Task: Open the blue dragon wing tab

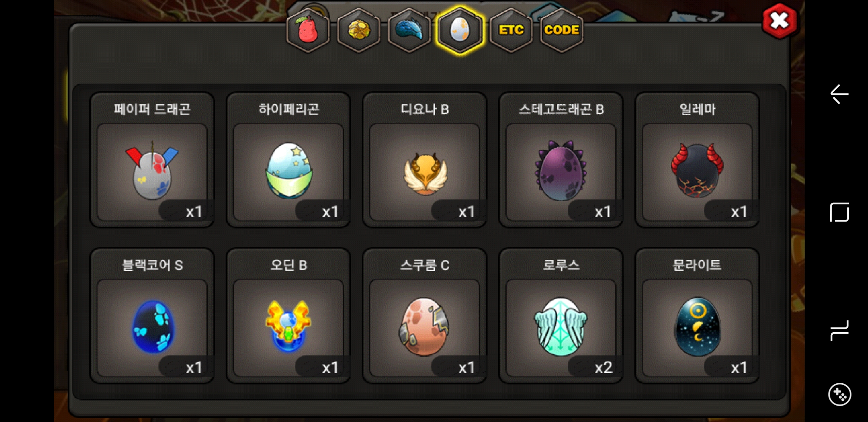Action: click(x=409, y=30)
